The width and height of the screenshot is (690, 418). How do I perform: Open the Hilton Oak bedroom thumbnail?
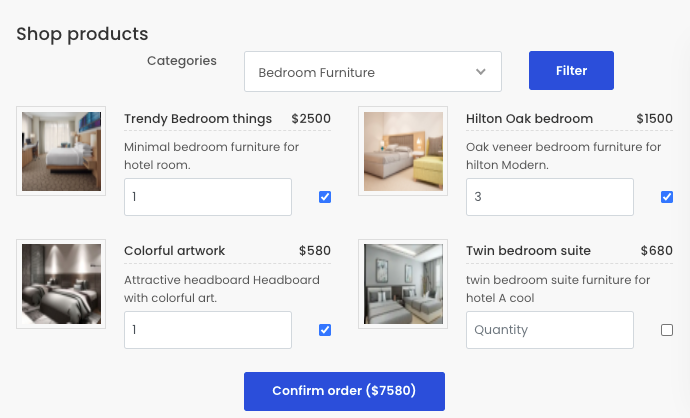tap(403, 151)
